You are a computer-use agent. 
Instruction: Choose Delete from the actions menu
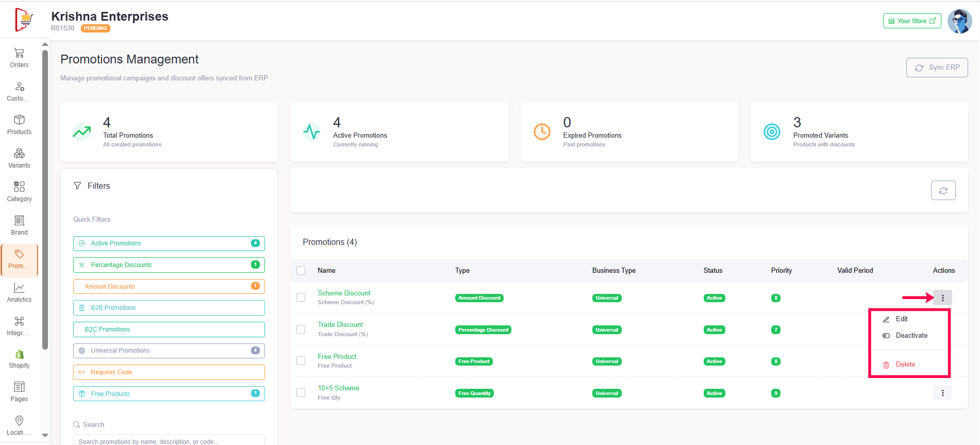point(905,365)
